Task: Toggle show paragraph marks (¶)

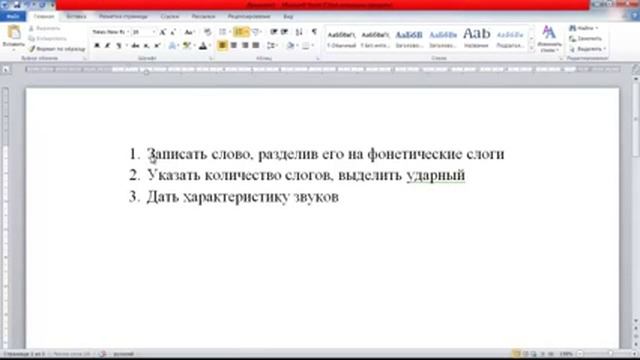Action: point(314,32)
